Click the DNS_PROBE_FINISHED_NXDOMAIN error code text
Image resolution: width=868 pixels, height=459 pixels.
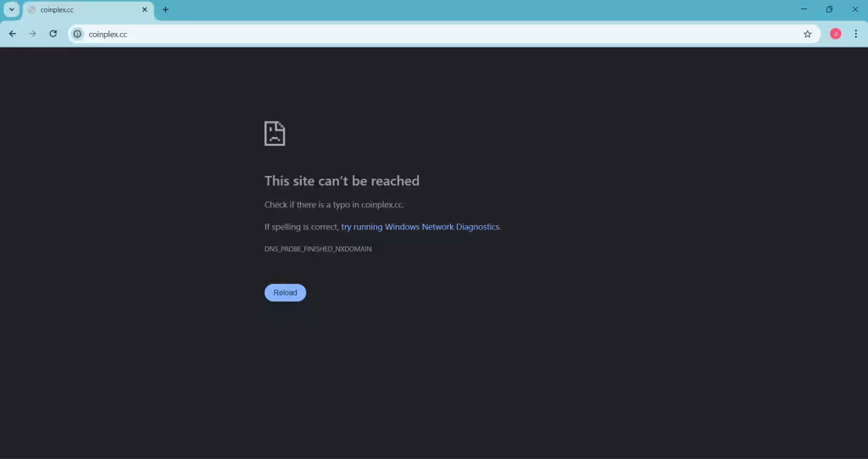click(x=318, y=249)
